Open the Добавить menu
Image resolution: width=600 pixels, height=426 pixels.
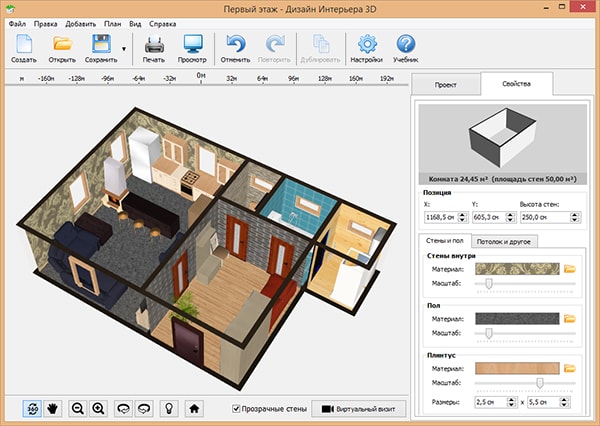[80, 22]
